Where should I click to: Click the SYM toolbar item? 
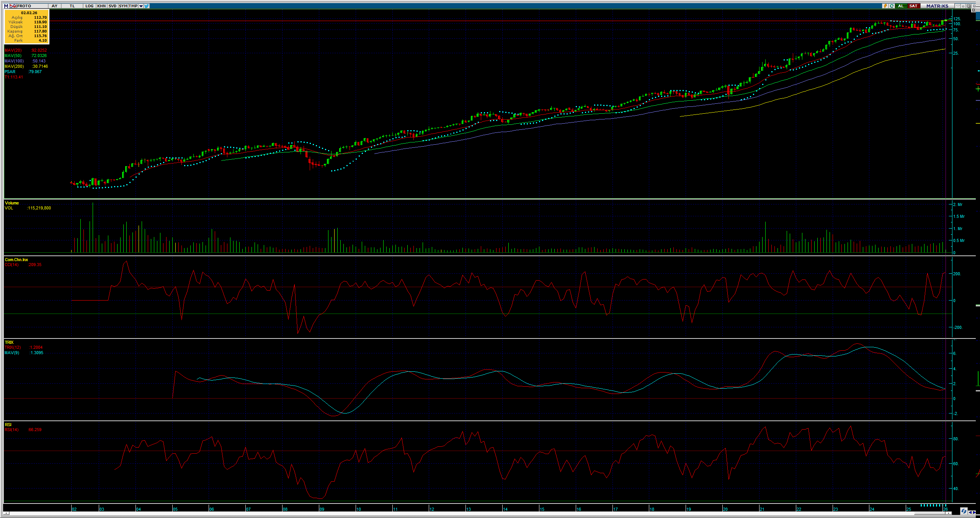[x=123, y=6]
